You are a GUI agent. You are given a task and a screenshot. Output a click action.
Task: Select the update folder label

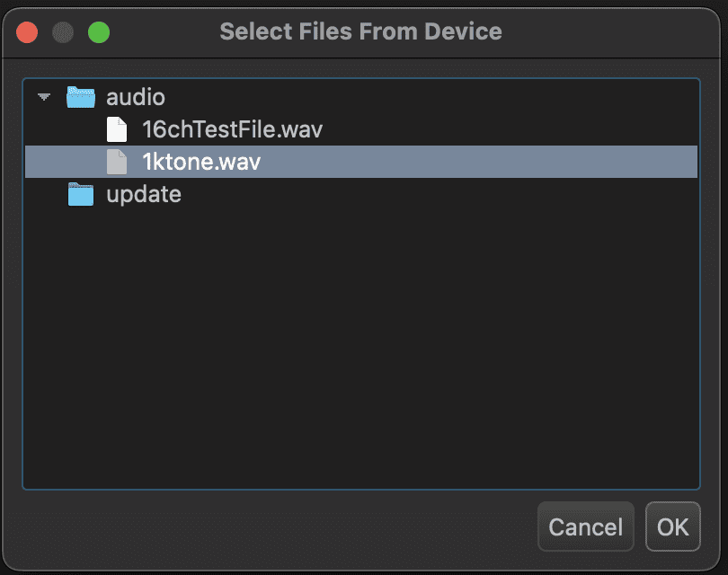tap(144, 194)
